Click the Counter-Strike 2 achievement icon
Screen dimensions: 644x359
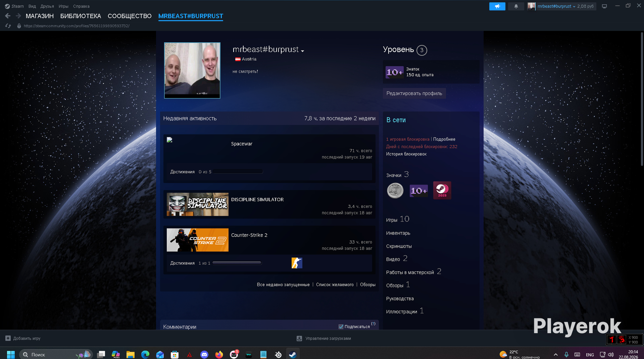coord(297,263)
